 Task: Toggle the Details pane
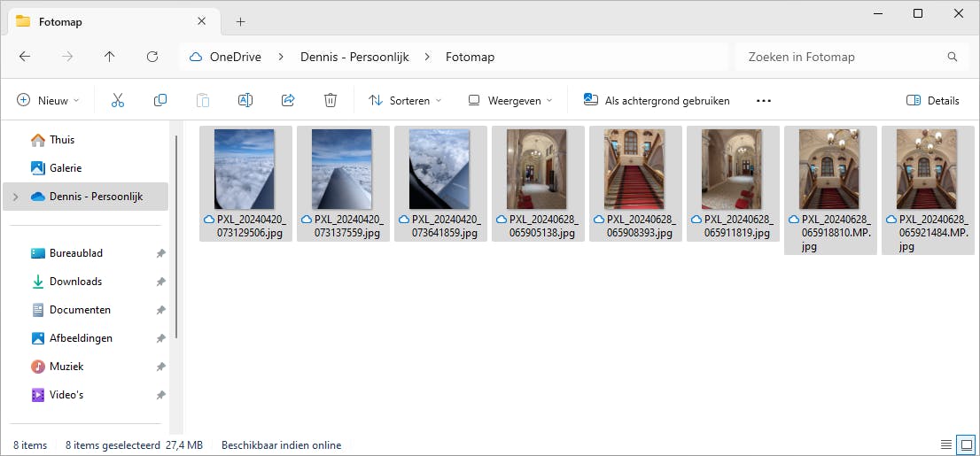(933, 101)
